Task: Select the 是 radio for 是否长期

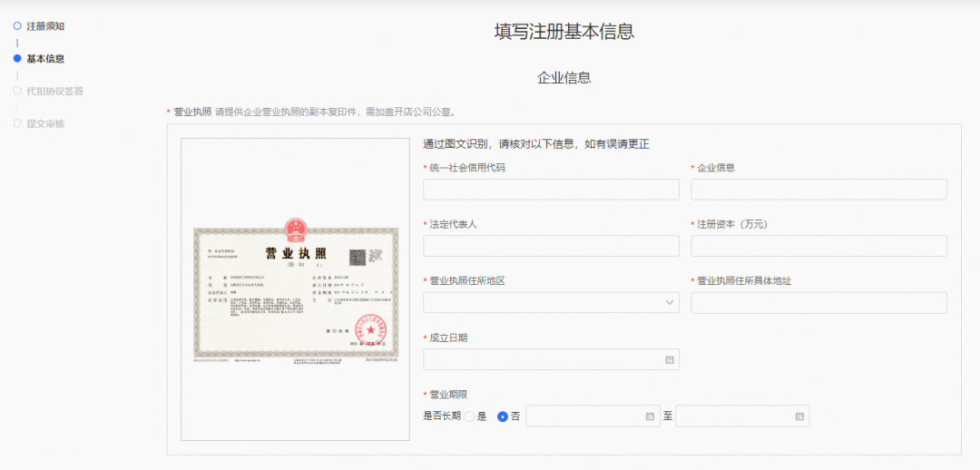Action: click(x=469, y=416)
